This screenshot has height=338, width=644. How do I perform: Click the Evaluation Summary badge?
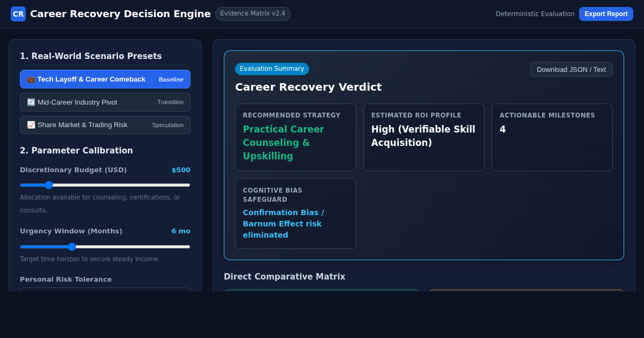tap(272, 69)
